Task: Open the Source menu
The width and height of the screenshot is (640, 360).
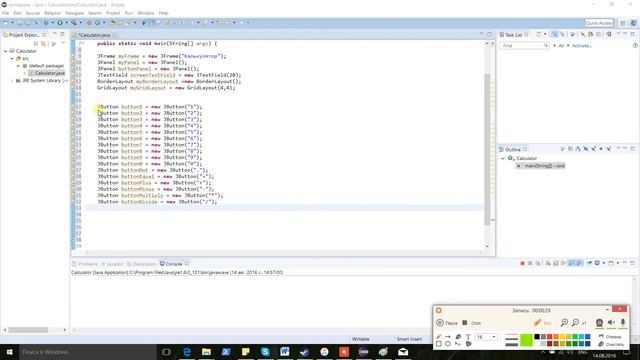Action: coord(33,13)
